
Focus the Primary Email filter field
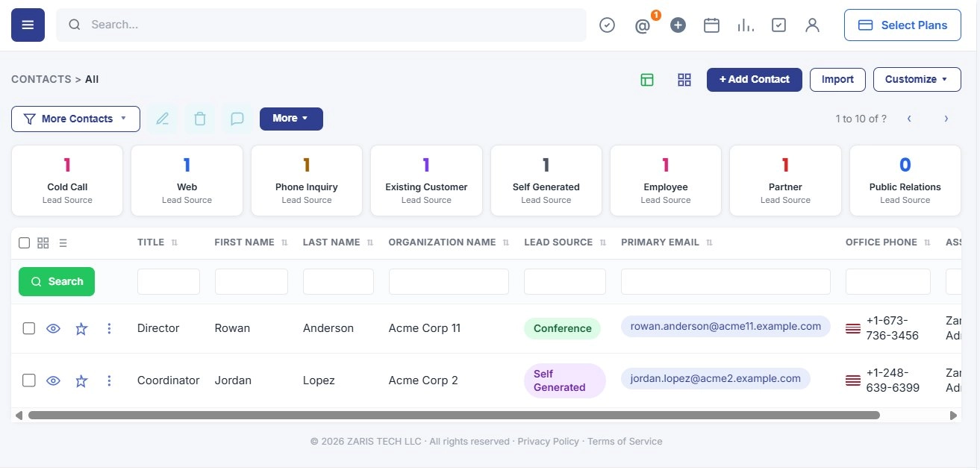[x=725, y=281]
